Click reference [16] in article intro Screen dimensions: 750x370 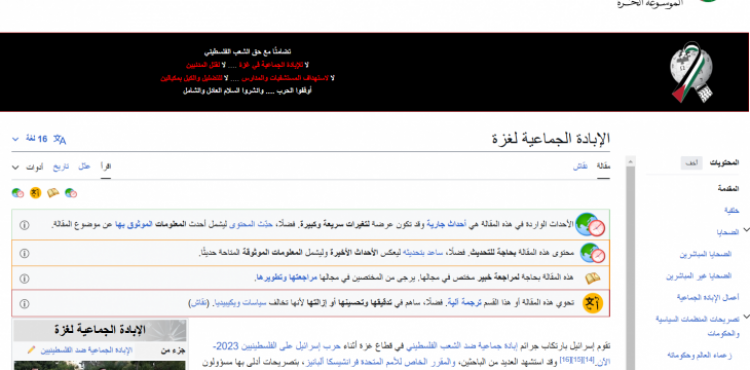(x=564, y=359)
